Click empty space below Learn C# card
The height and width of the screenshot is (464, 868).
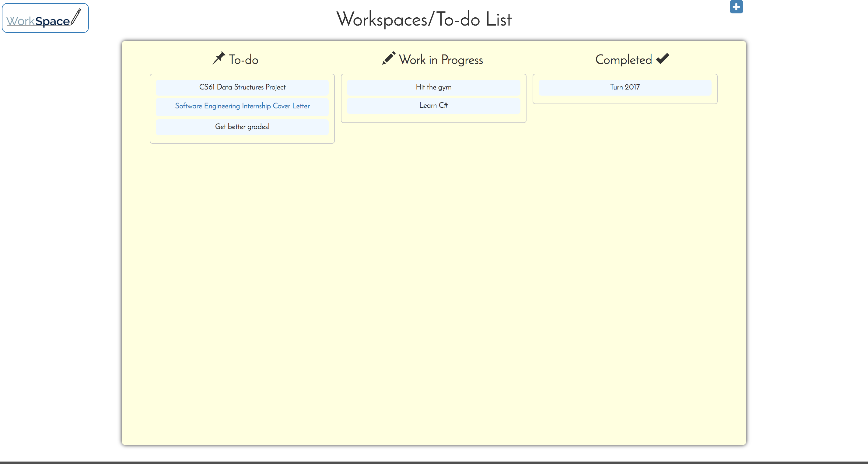point(433,118)
